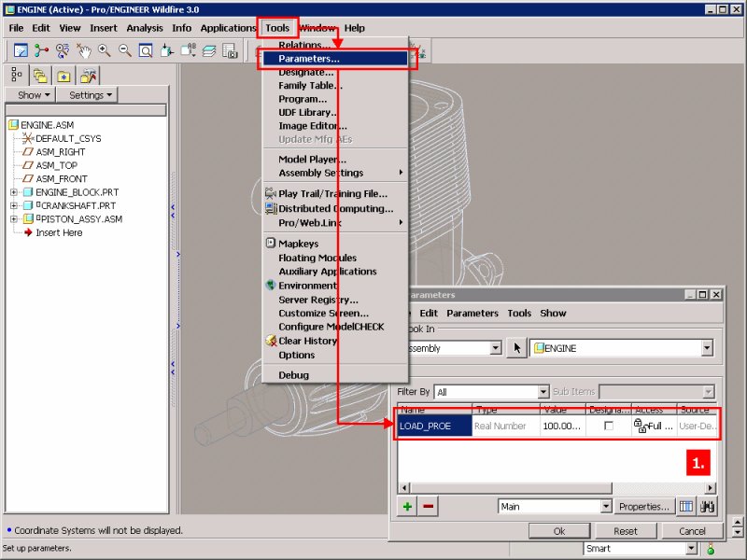747x560 pixels.
Task: Select the ASM_TOP datum plane in the tree
Action: click(x=57, y=165)
